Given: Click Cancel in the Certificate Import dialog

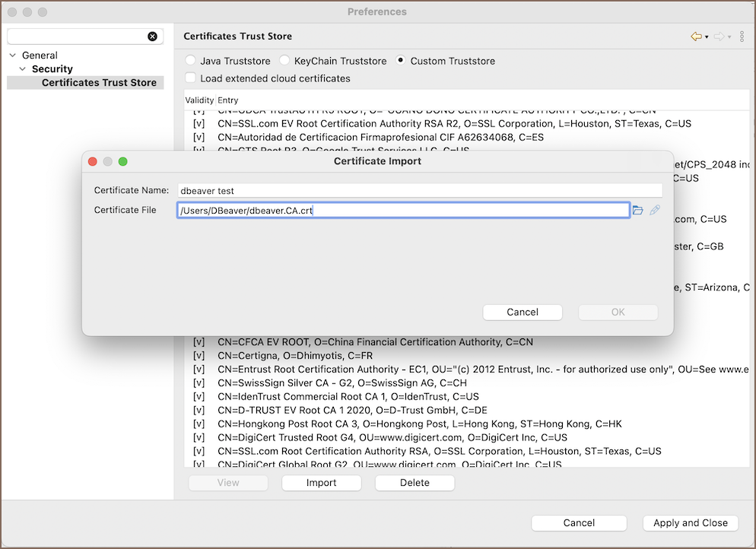Looking at the screenshot, I should pos(523,312).
